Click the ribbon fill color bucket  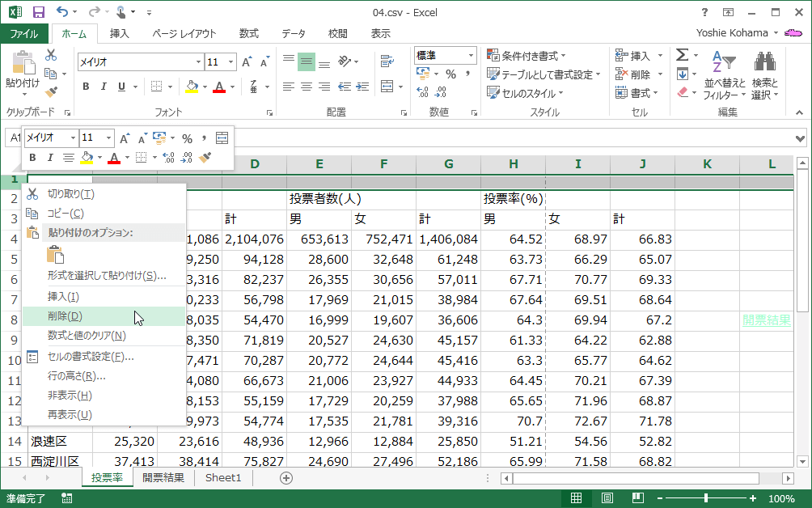[192, 87]
